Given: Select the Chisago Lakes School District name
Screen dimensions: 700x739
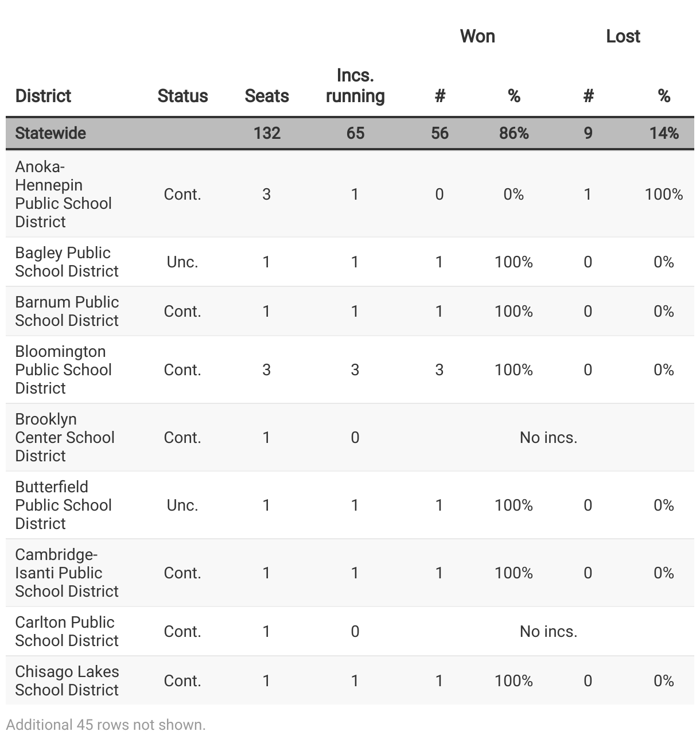Looking at the screenshot, I should coord(67,680).
